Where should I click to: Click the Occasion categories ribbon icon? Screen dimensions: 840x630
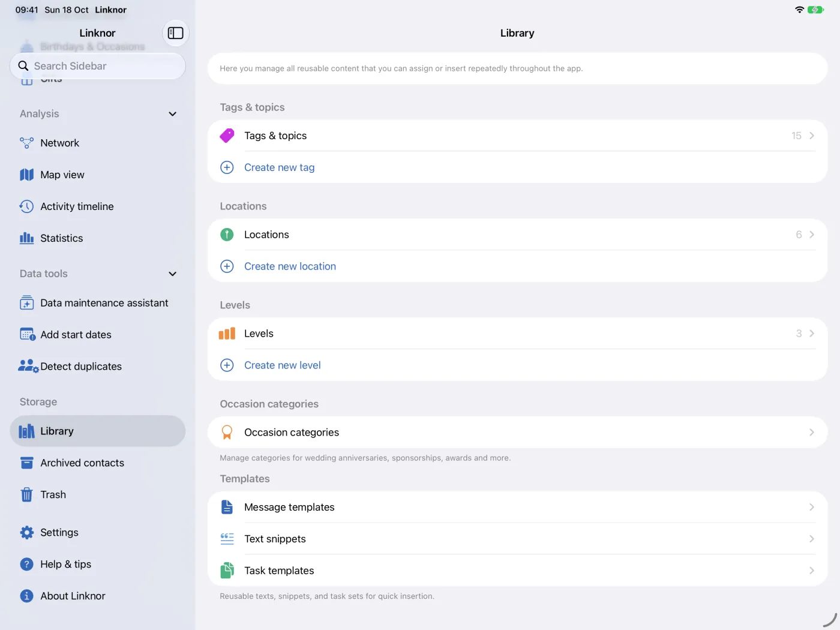click(227, 433)
